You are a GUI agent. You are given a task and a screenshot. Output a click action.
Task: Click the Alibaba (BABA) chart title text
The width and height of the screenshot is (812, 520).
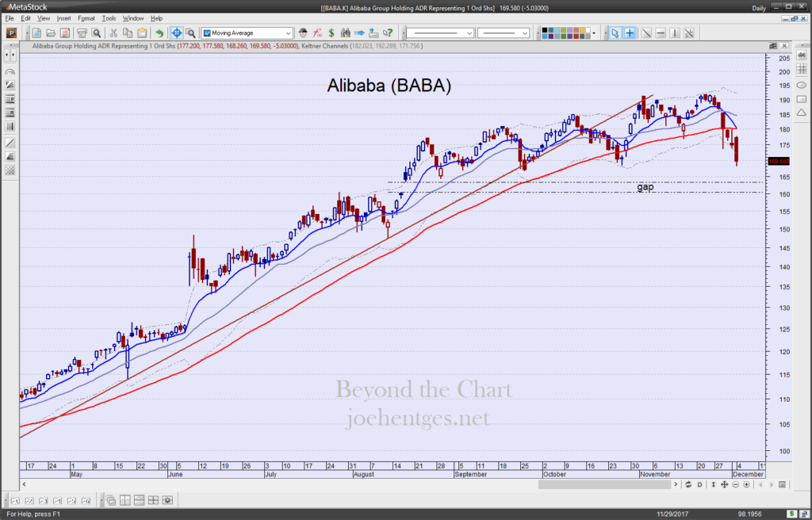(x=389, y=86)
